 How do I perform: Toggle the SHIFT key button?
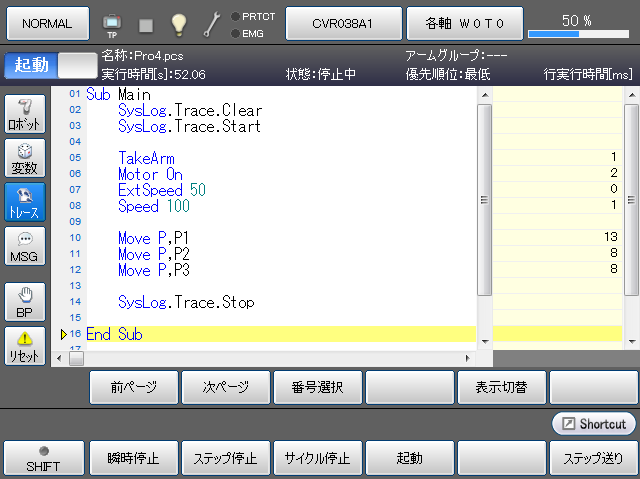pyautogui.click(x=43, y=458)
